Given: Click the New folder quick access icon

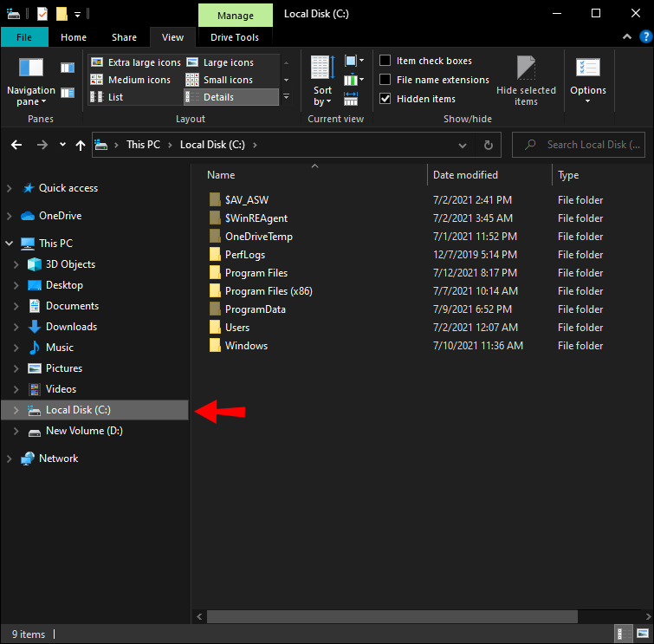Looking at the screenshot, I should [62, 14].
